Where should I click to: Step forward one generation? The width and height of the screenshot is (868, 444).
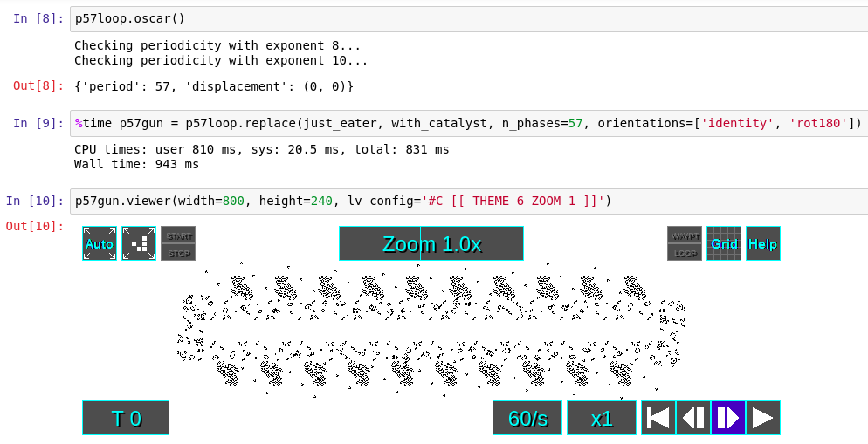pyautogui.click(x=728, y=418)
